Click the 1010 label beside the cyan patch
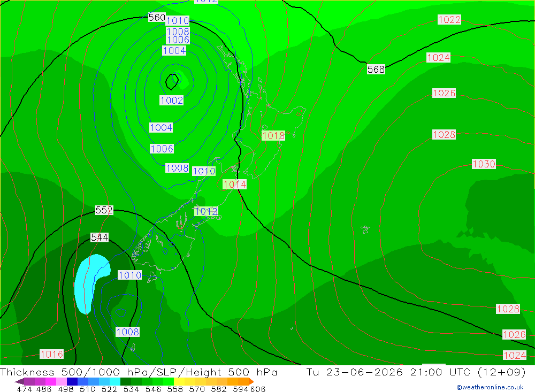Image resolution: width=535 pixels, height=392 pixels. (129, 275)
